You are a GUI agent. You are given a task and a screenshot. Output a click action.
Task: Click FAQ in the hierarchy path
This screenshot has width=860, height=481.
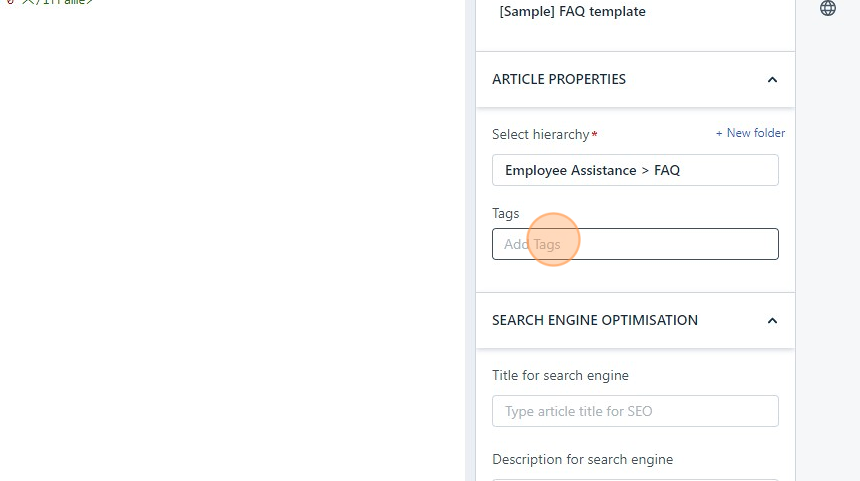pyautogui.click(x=667, y=170)
